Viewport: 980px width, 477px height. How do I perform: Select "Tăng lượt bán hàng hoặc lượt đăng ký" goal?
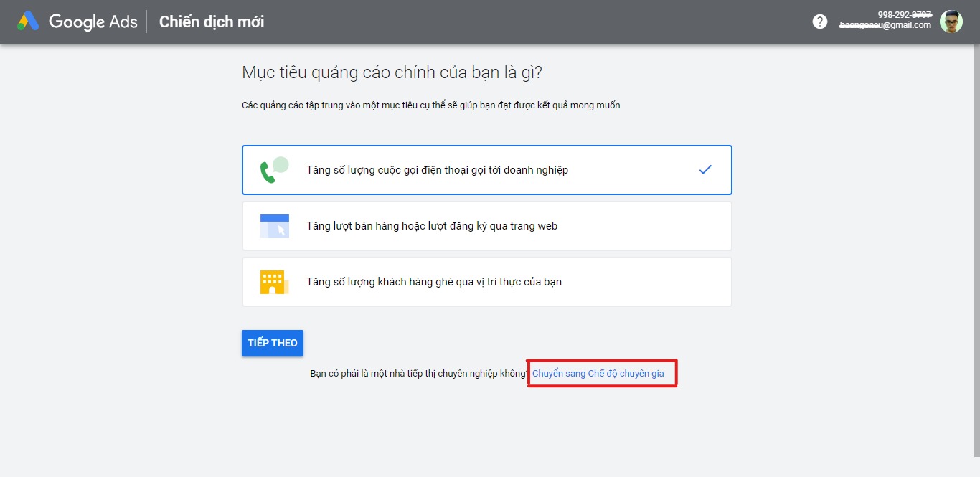431,226
